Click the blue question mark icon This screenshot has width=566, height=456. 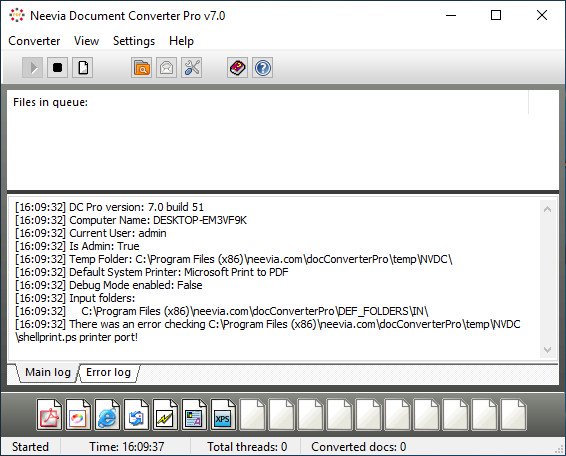[x=262, y=68]
